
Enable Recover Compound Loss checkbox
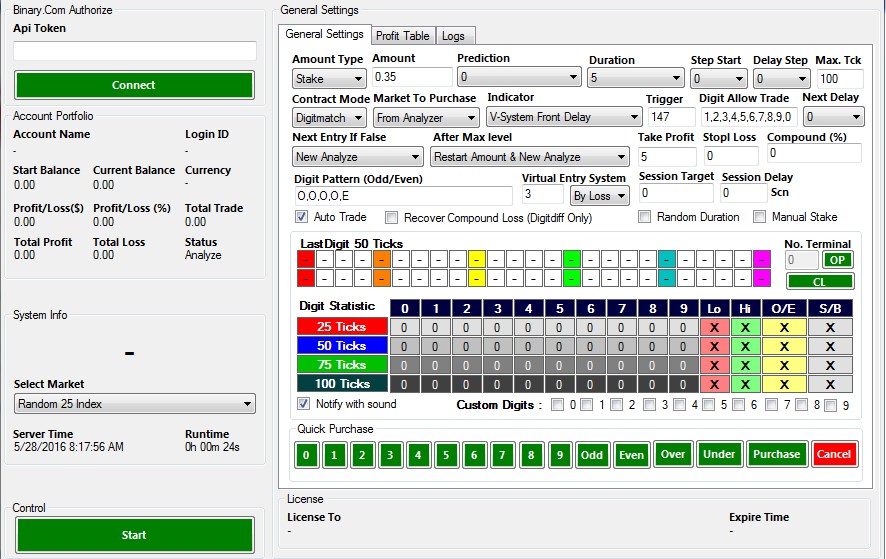[391, 218]
